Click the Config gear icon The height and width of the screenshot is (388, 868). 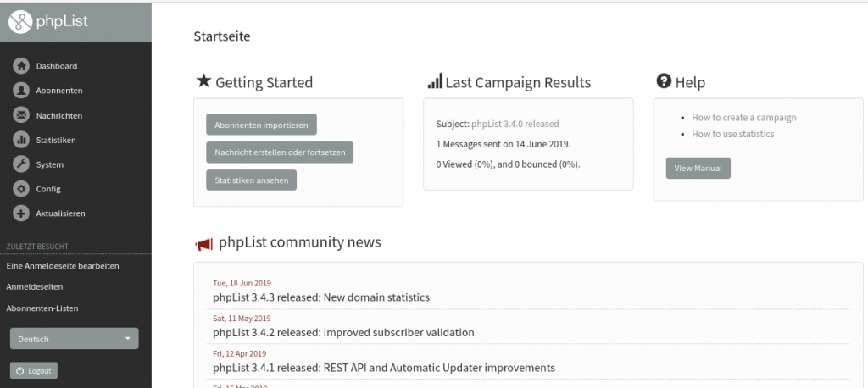click(x=21, y=189)
